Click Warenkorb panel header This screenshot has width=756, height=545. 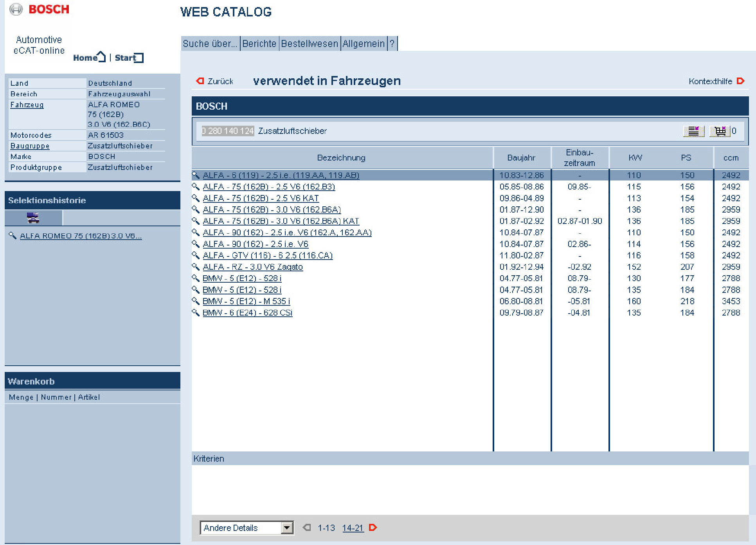click(92, 381)
